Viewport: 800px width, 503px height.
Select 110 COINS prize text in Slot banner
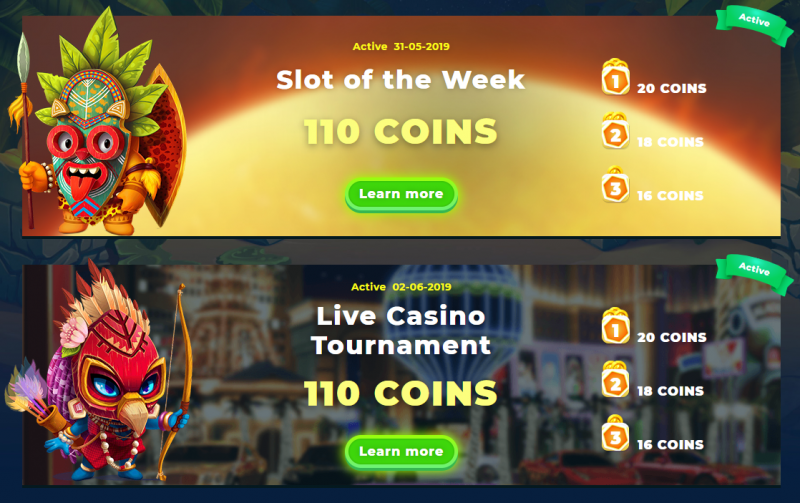tap(401, 132)
